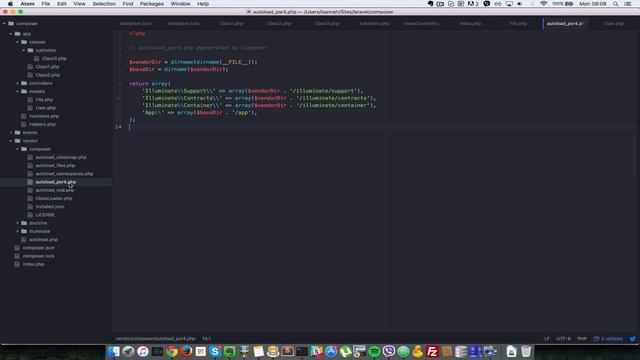Open the Help menu
Viewport: 640px width, 360px height.
point(203,4)
